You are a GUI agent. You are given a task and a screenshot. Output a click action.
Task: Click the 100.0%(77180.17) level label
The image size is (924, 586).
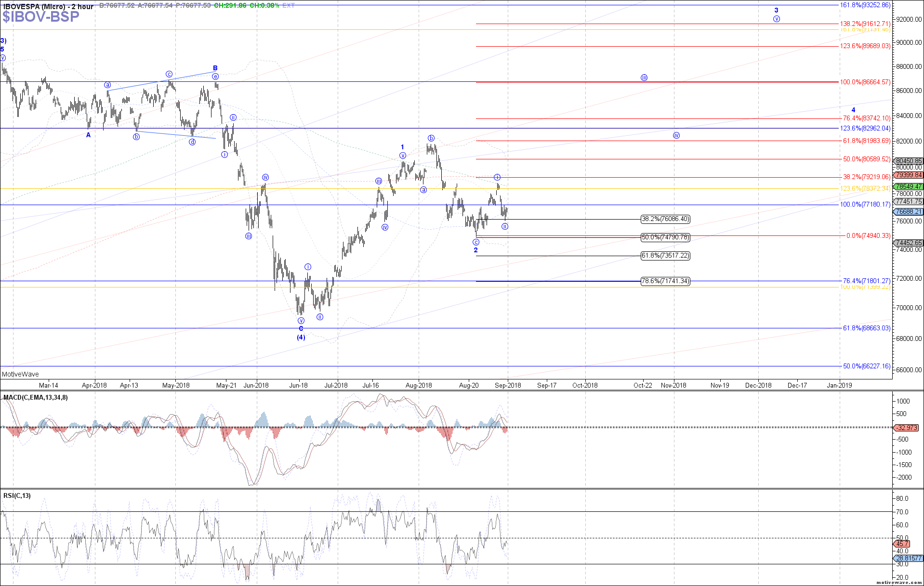(x=865, y=204)
